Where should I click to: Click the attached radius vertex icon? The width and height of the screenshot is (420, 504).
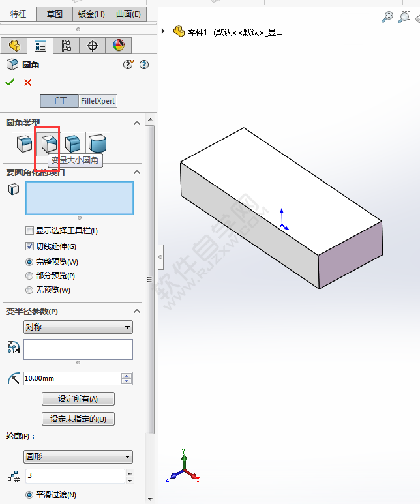[14, 347]
